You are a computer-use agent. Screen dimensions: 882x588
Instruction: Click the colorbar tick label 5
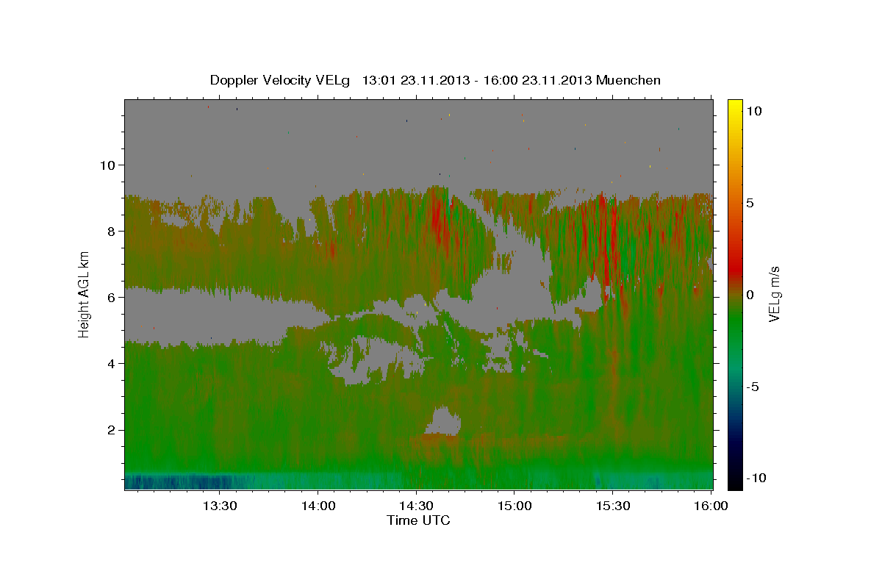point(751,203)
